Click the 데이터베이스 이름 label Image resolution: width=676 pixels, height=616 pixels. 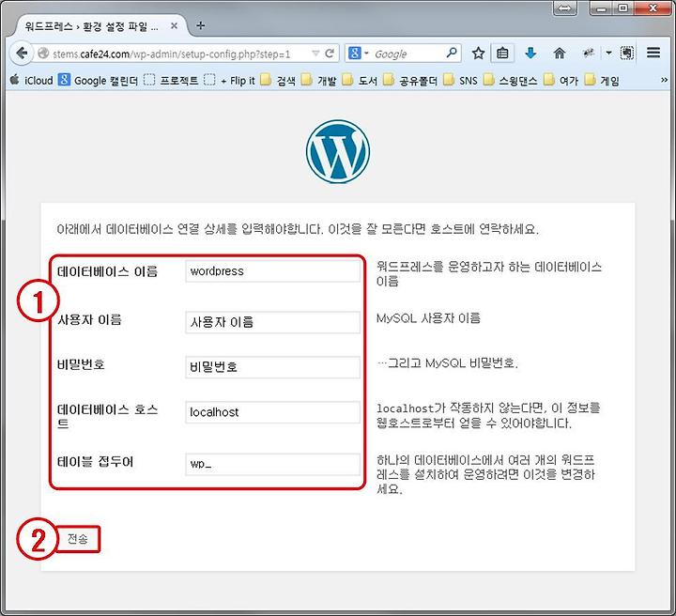click(108, 271)
